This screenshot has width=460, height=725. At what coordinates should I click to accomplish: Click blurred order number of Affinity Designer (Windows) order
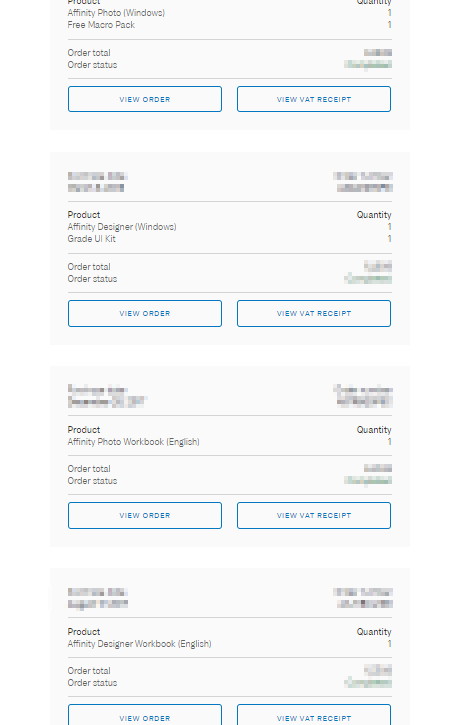pos(365,188)
